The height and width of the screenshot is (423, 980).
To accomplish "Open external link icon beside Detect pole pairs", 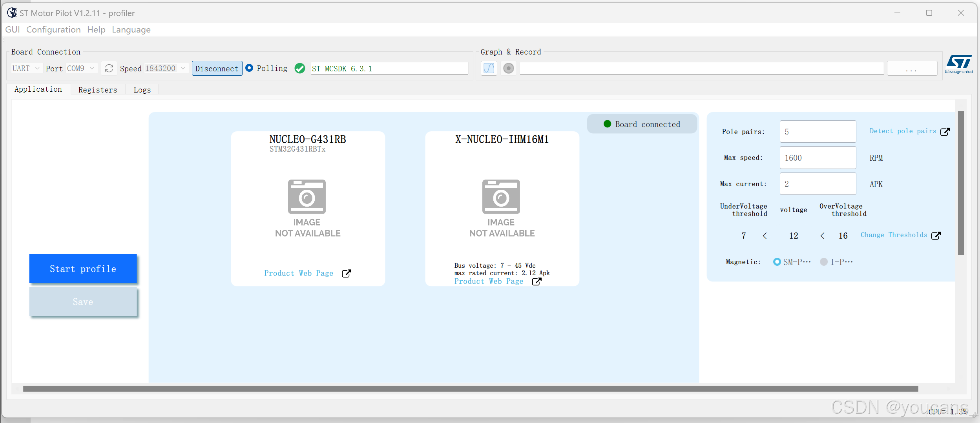I will 945,131.
